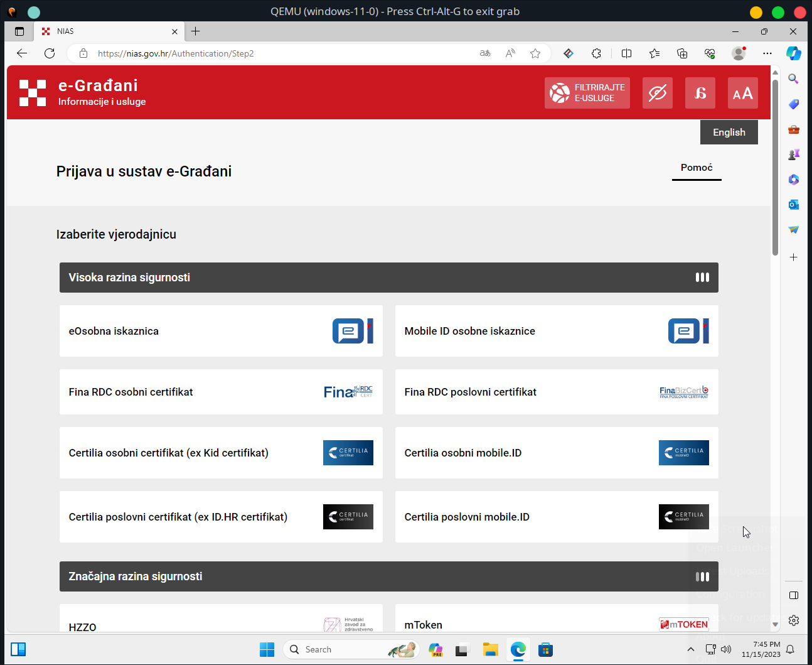Open browser Extensions puzzle icon

point(596,53)
